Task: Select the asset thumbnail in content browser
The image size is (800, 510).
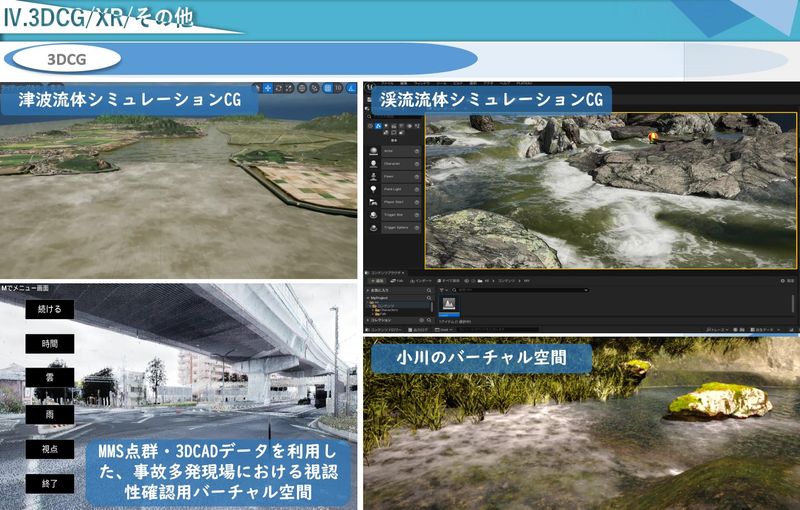Action: tap(449, 303)
